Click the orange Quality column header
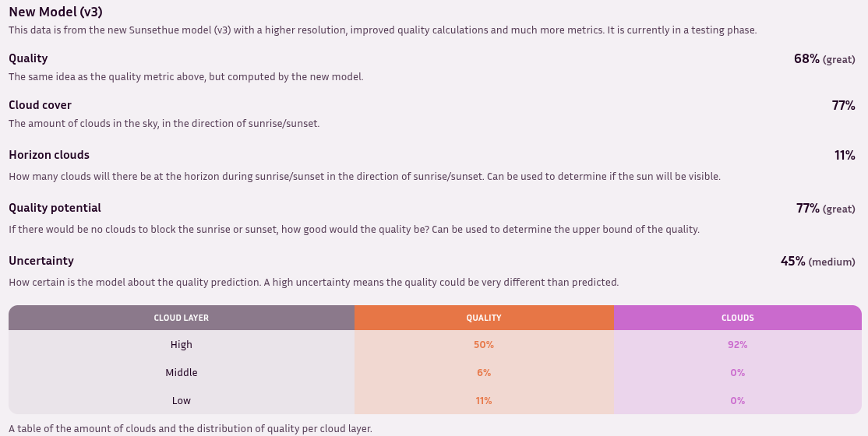Screen dimensions: 868x436 [x=484, y=318]
